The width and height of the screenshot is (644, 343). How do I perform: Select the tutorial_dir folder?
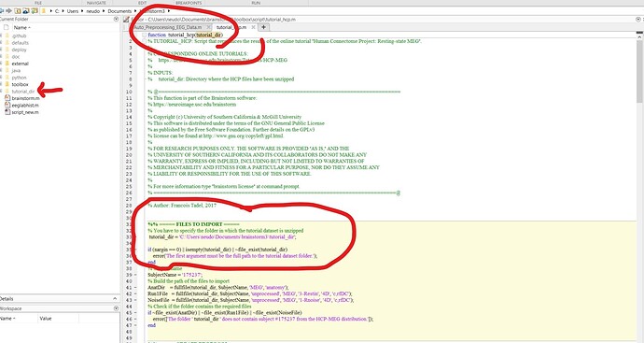(x=23, y=92)
